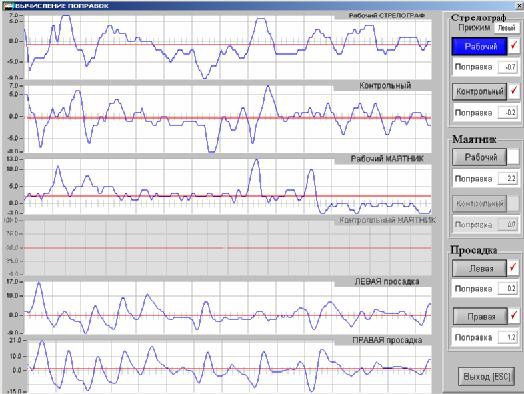The height and width of the screenshot is (394, 524).
Task: Click the 21.0 axis label on ПРАВАЯ просадка chart
Action: (x=14, y=341)
